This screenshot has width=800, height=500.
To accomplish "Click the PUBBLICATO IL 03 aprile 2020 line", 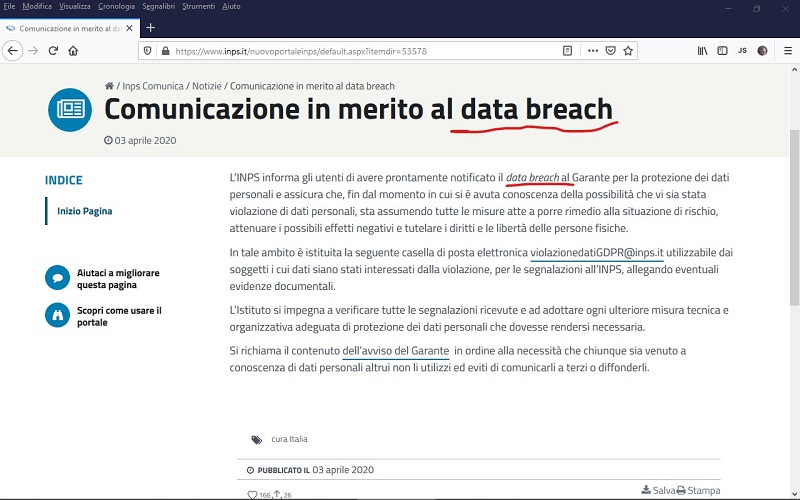I will coord(310,470).
